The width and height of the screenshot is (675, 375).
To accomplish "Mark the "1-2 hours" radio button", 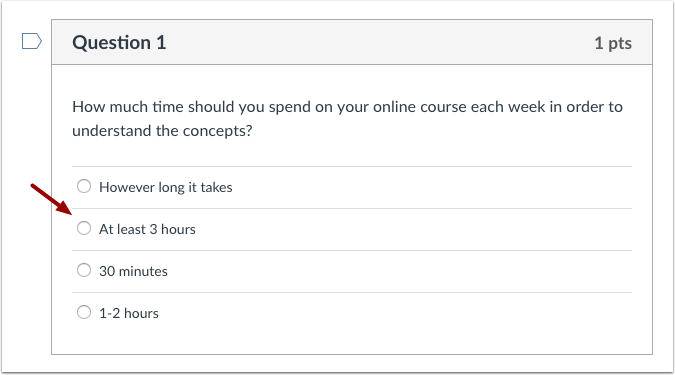I will click(x=84, y=312).
